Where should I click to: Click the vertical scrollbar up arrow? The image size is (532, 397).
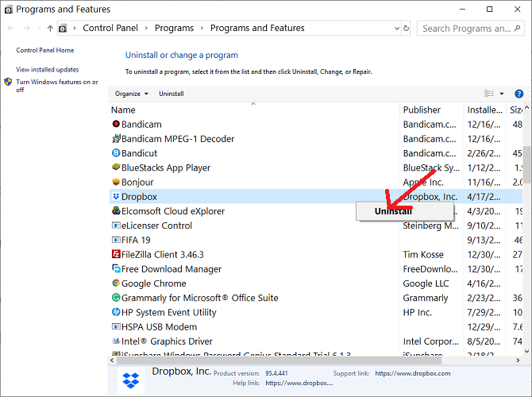tap(526, 108)
